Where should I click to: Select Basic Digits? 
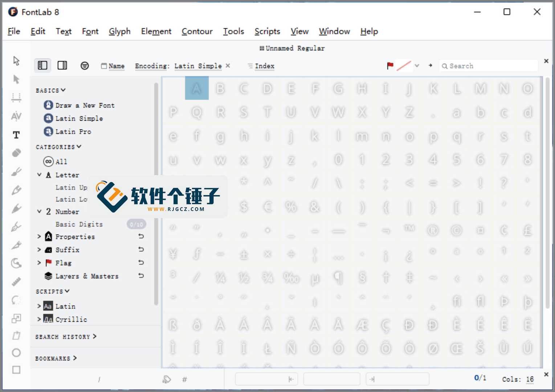79,224
